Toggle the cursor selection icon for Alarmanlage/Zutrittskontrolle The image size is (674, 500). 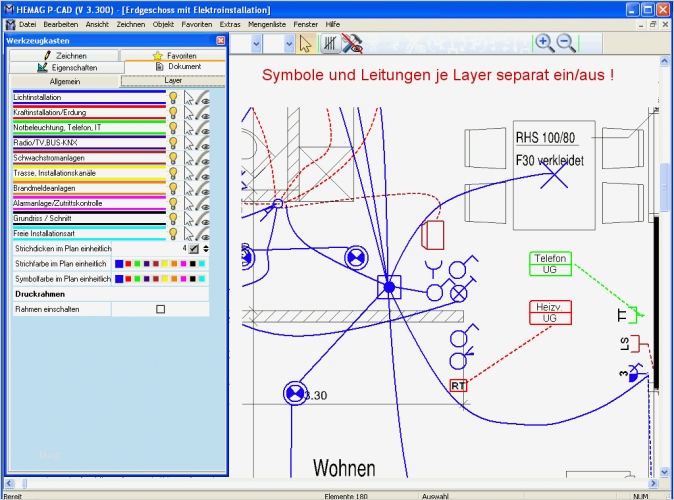click(189, 204)
